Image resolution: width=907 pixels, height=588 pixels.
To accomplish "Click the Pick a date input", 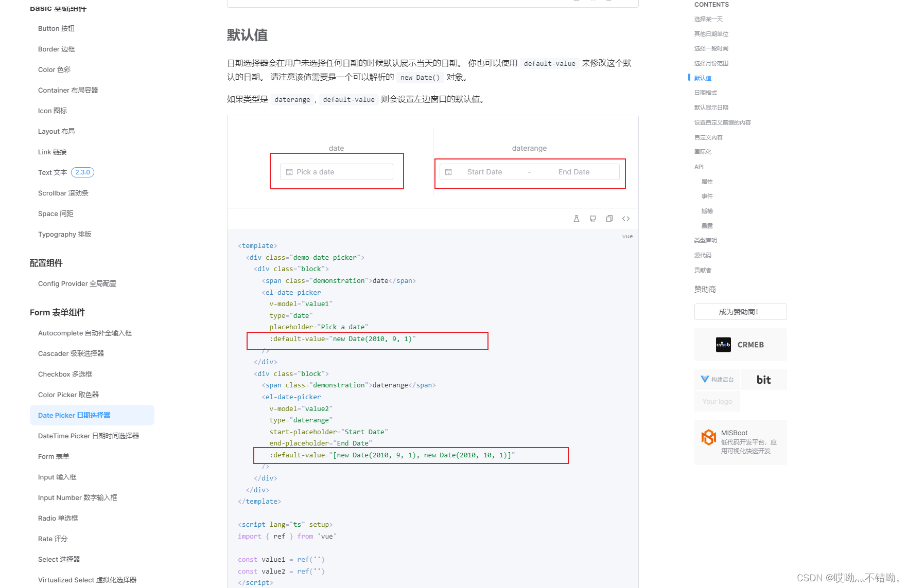I will pyautogui.click(x=337, y=172).
